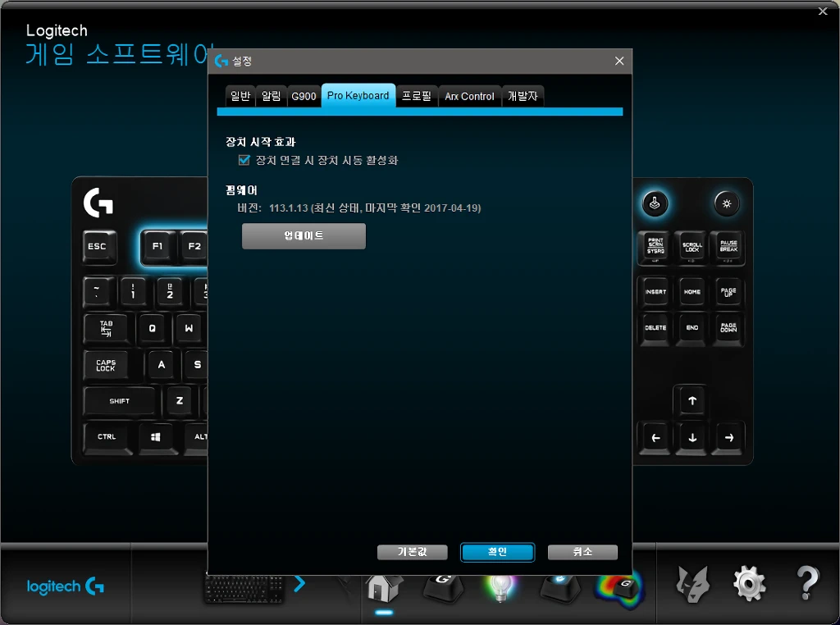840x625 pixels.
Task: Click the 업데이트 firmware button
Action: (x=304, y=236)
